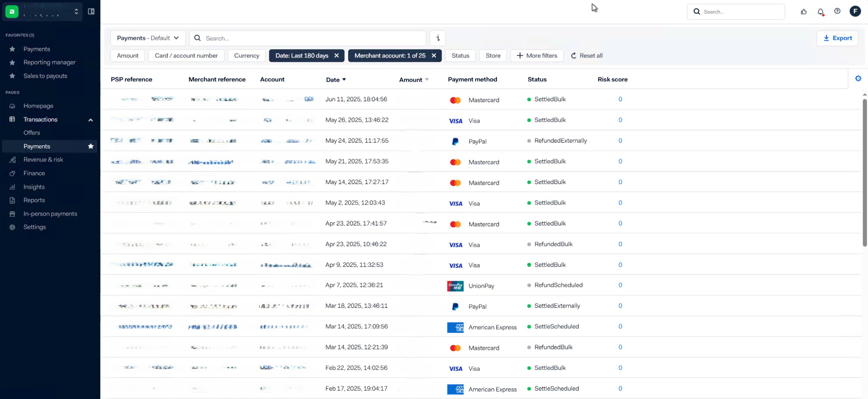Open Payments in Favorites

tap(37, 49)
